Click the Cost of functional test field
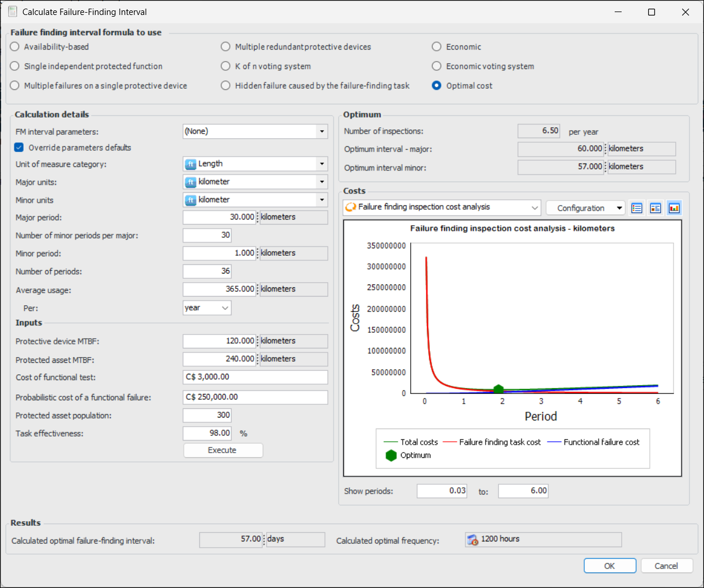 [x=255, y=377]
